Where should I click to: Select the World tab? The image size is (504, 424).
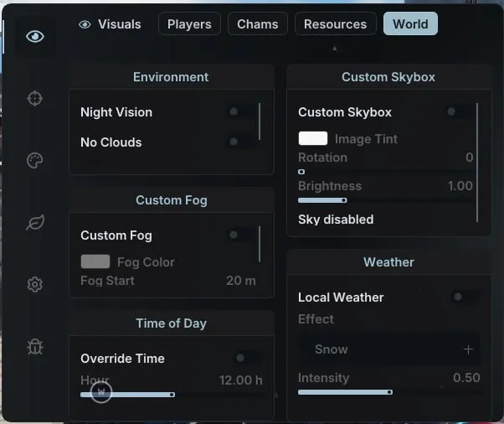point(410,23)
